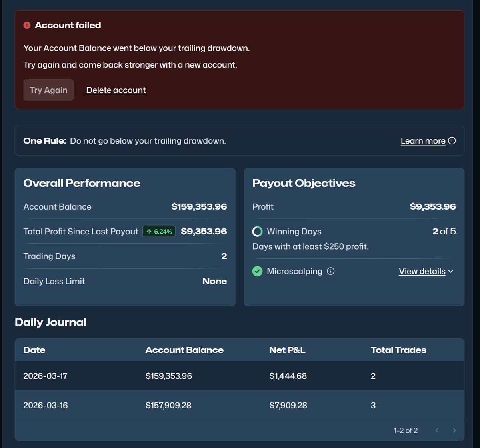
Task: Click the Try Again button
Action: click(x=48, y=90)
